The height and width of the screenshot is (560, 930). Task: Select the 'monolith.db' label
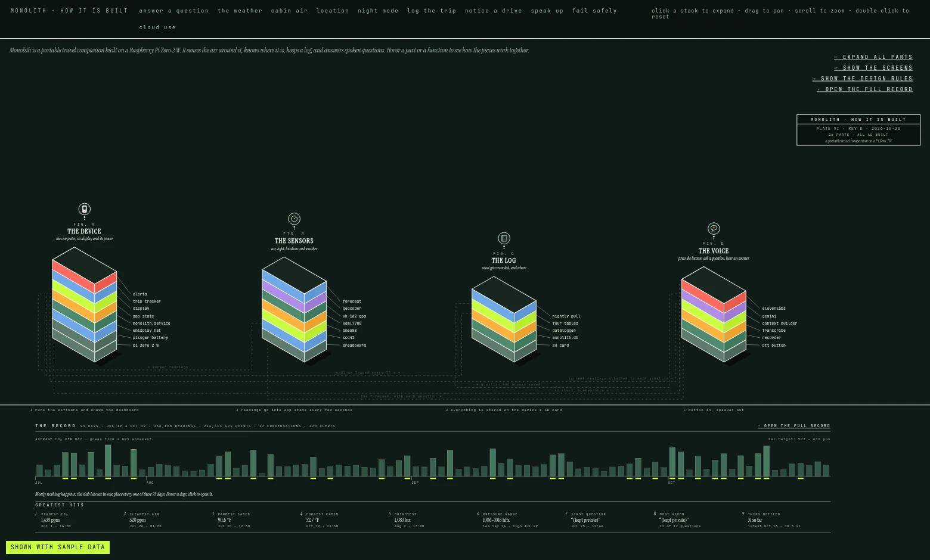(x=565, y=338)
